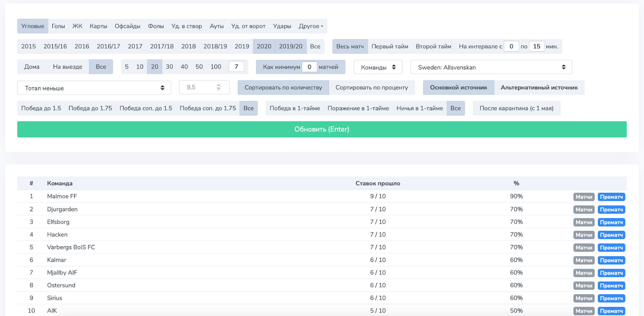Viewport: 644px width, 316px height.
Task: Filter by Победа соп. до 1.75
Action: coord(208,108)
